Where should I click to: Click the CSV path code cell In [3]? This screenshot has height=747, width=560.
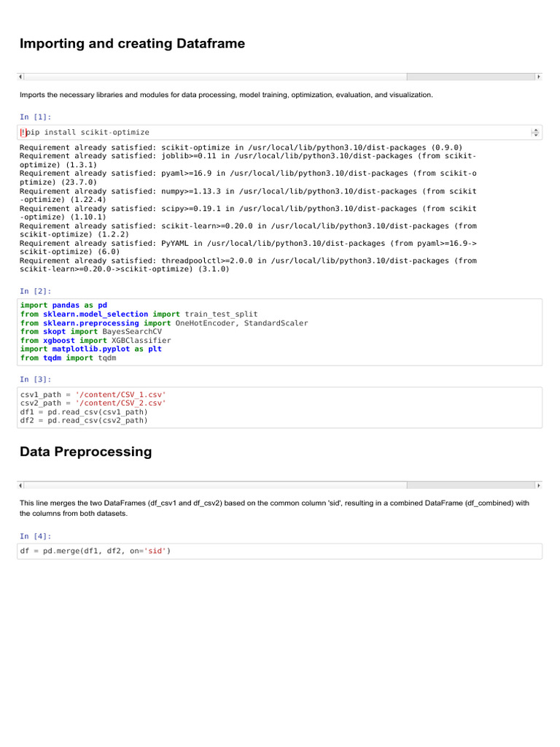pyautogui.click(x=279, y=407)
